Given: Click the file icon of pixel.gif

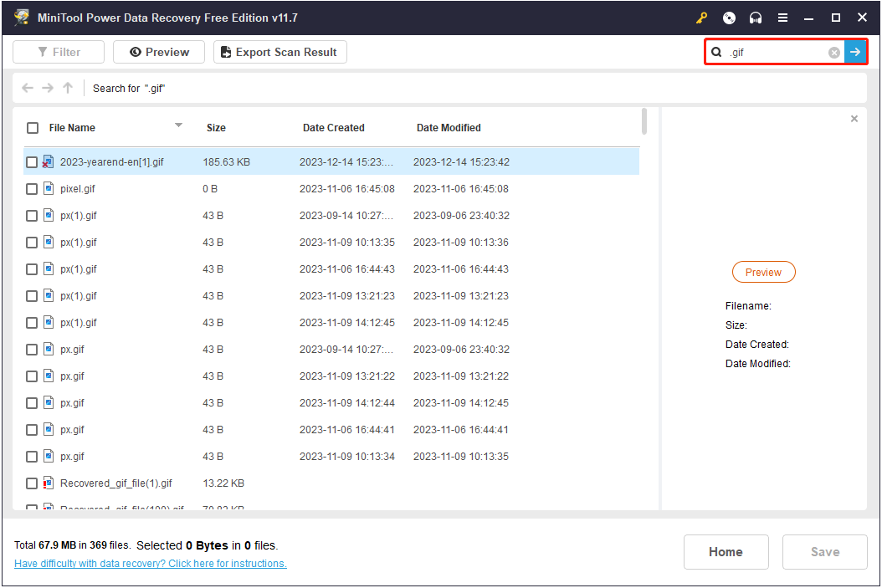Looking at the screenshot, I should tap(49, 188).
